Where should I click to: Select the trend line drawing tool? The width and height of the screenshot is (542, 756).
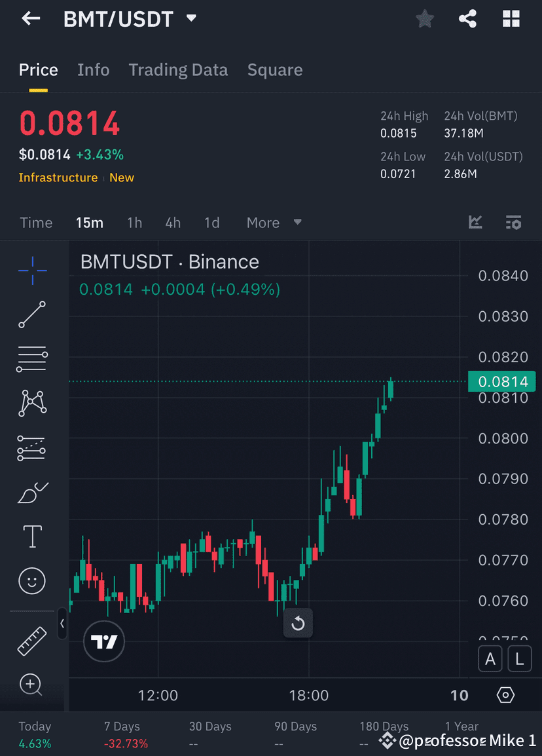[x=32, y=314]
